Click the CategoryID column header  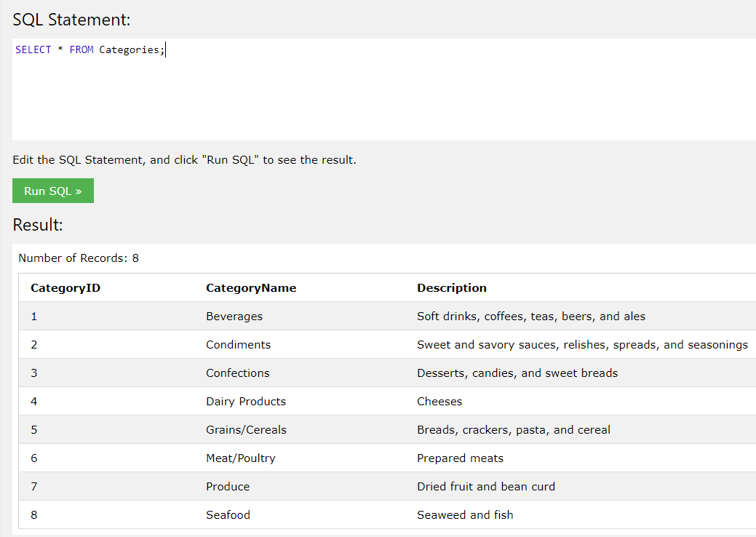point(65,288)
